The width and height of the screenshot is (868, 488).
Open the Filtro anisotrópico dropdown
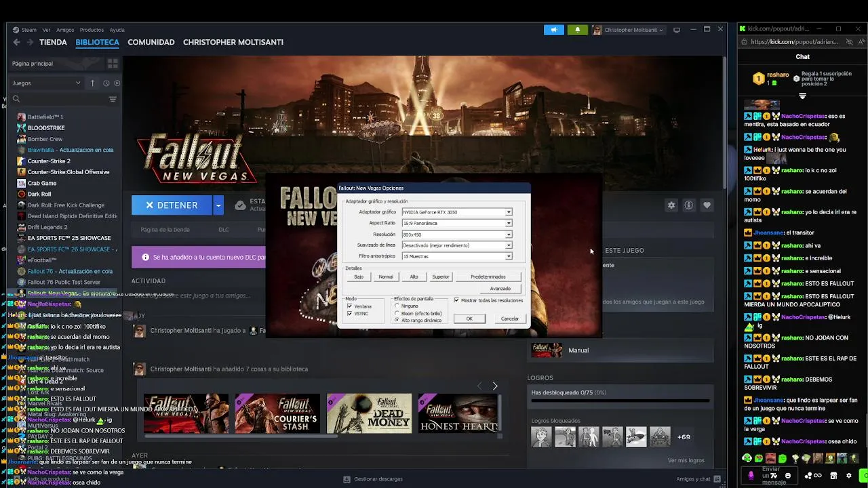[x=509, y=256]
